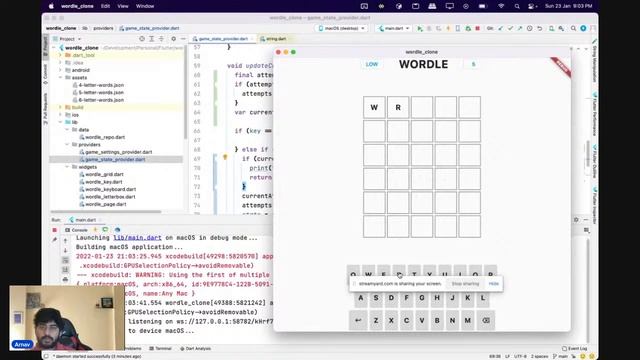Viewport: 640px width, 360px height.
Task: Open wordle_grid.dart in project tree
Action: pyautogui.click(x=104, y=174)
